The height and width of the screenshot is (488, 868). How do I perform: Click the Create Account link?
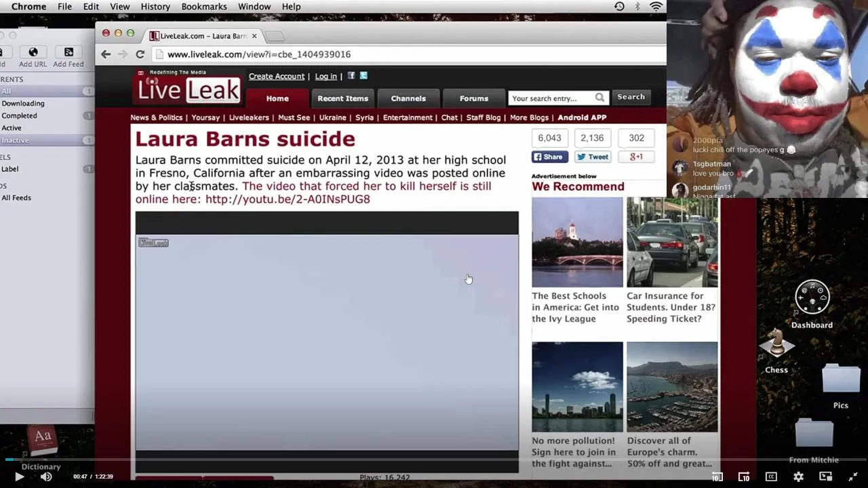click(276, 76)
